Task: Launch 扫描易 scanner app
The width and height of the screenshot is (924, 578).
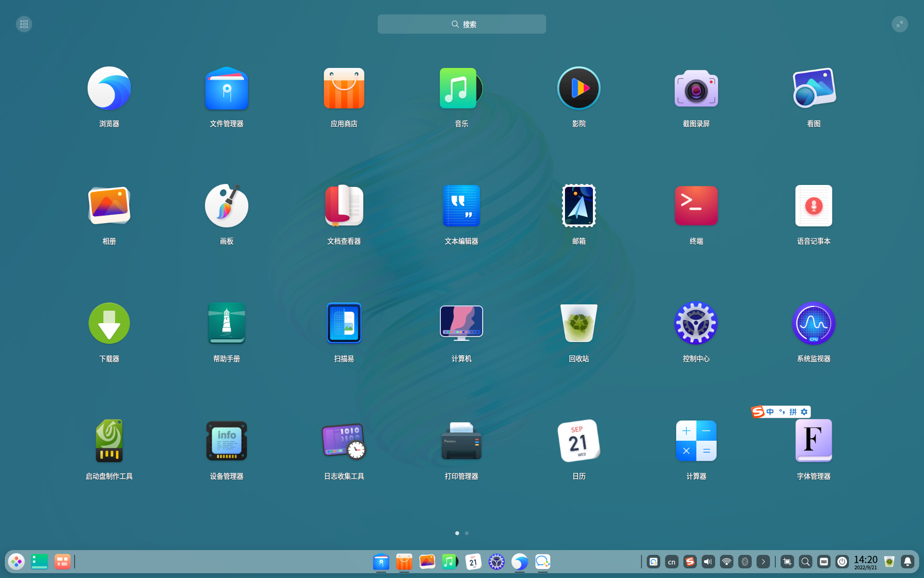Action: coord(344,323)
